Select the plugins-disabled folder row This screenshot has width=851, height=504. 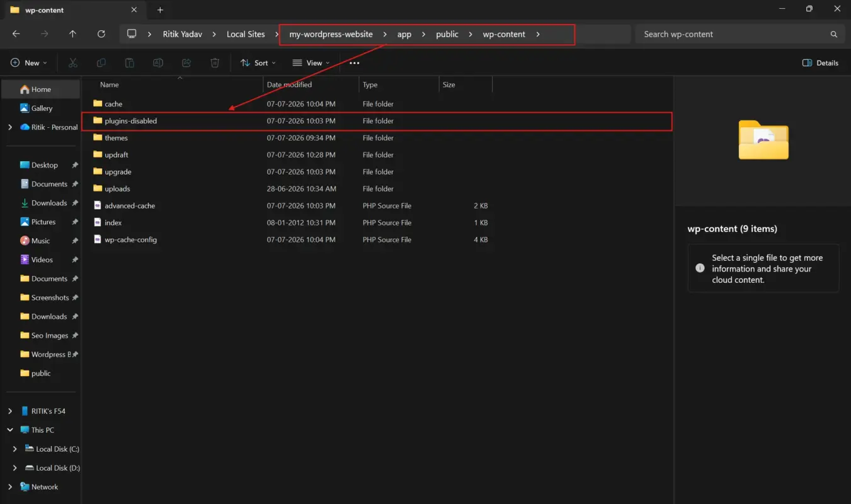[377, 121]
